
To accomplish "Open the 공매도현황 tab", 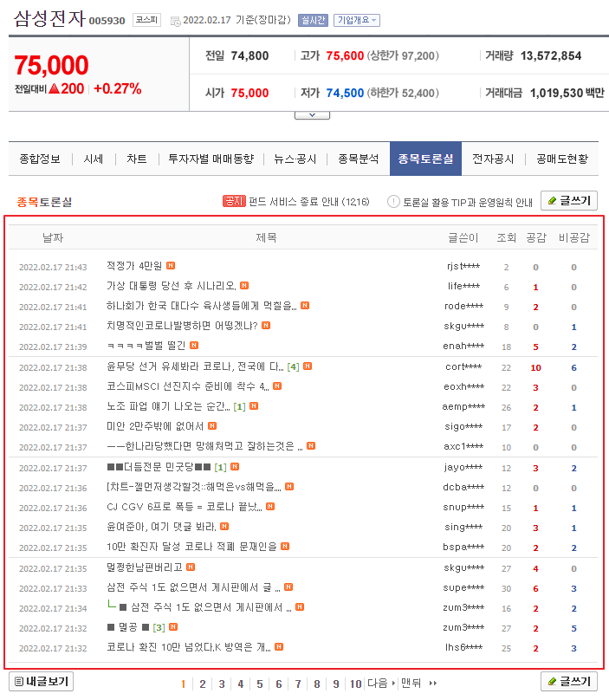I will (x=562, y=159).
